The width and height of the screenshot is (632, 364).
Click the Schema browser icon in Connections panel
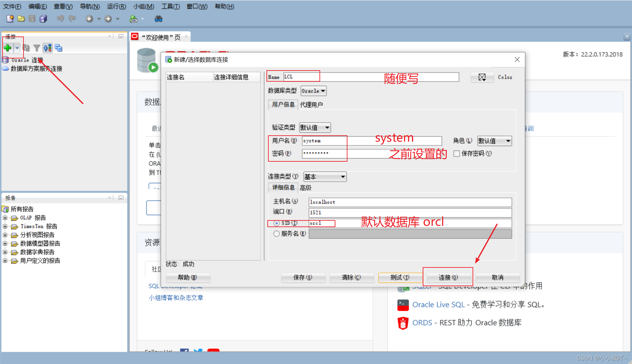click(x=48, y=48)
